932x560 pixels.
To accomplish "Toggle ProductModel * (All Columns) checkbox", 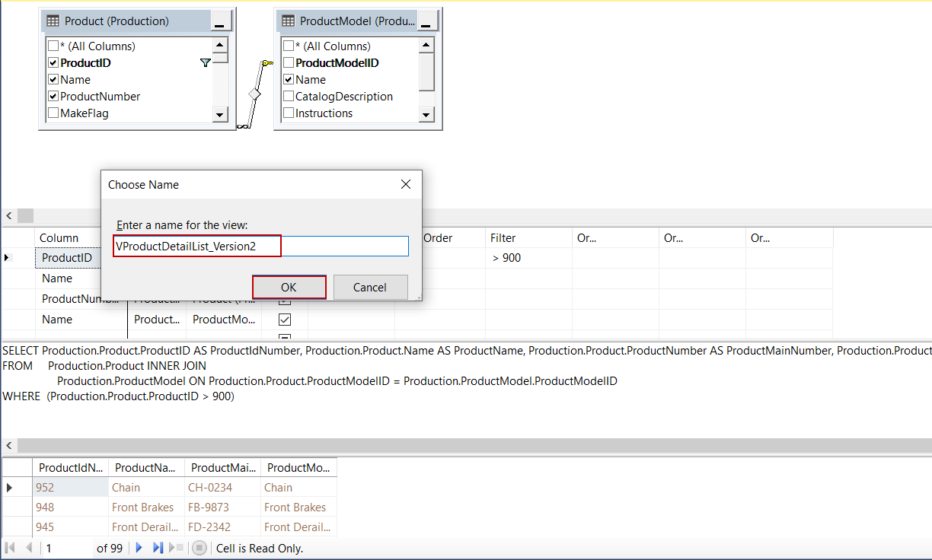I will (x=289, y=46).
